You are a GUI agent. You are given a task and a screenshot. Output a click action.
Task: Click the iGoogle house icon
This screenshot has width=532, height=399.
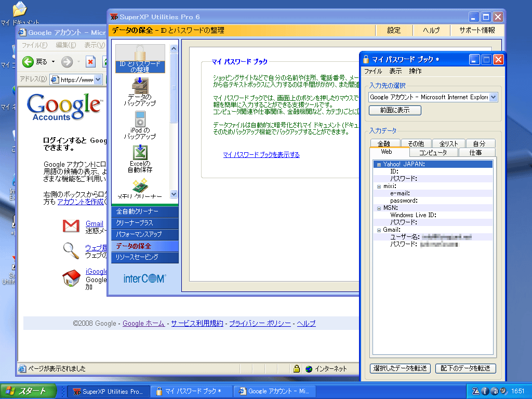coord(71,278)
